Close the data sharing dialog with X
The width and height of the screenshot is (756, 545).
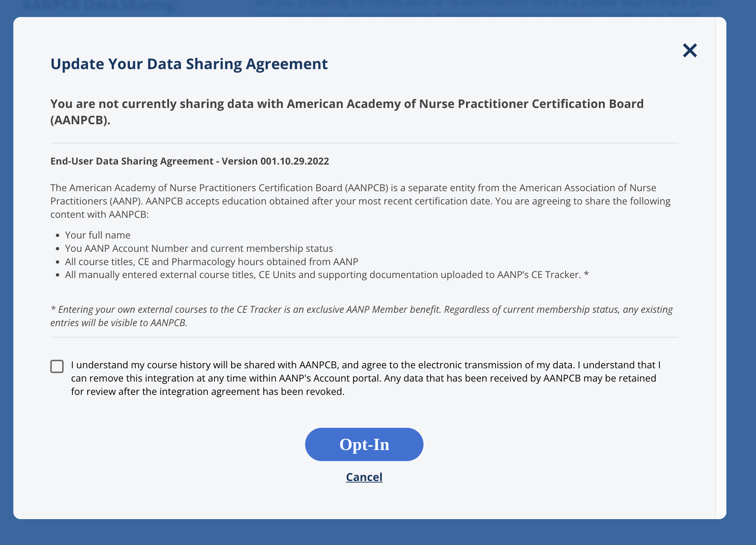pyautogui.click(x=689, y=51)
